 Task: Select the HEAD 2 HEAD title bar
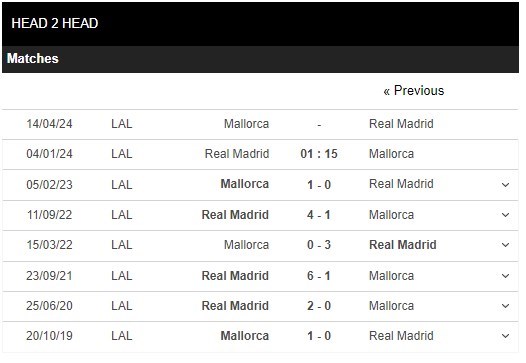[x=260, y=23]
